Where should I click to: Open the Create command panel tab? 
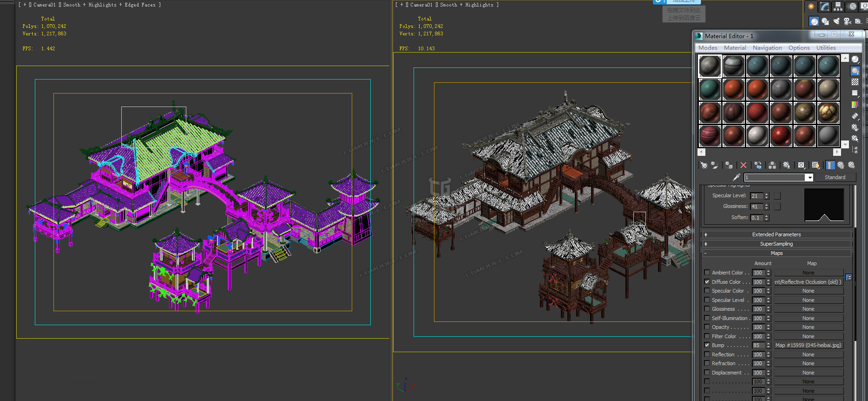pyautogui.click(x=811, y=7)
